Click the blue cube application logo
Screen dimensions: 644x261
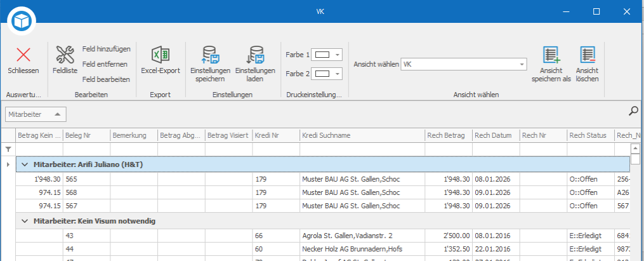point(22,20)
